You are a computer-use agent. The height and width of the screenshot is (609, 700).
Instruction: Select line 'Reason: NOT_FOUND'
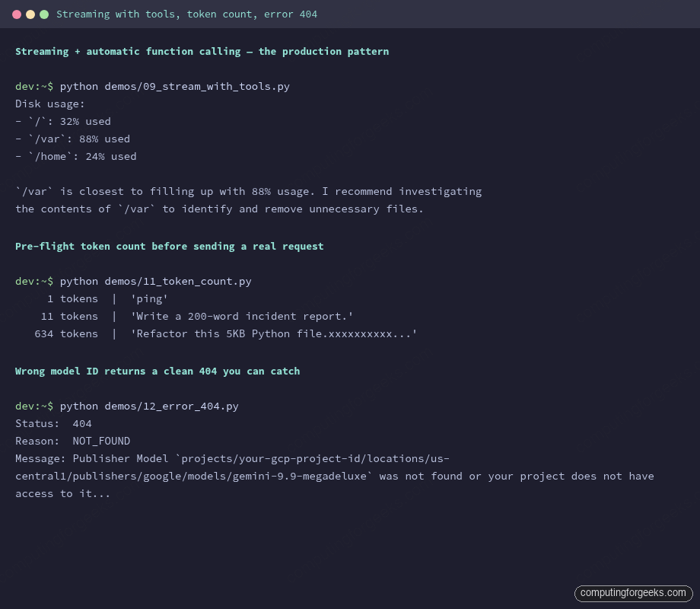[x=73, y=441]
